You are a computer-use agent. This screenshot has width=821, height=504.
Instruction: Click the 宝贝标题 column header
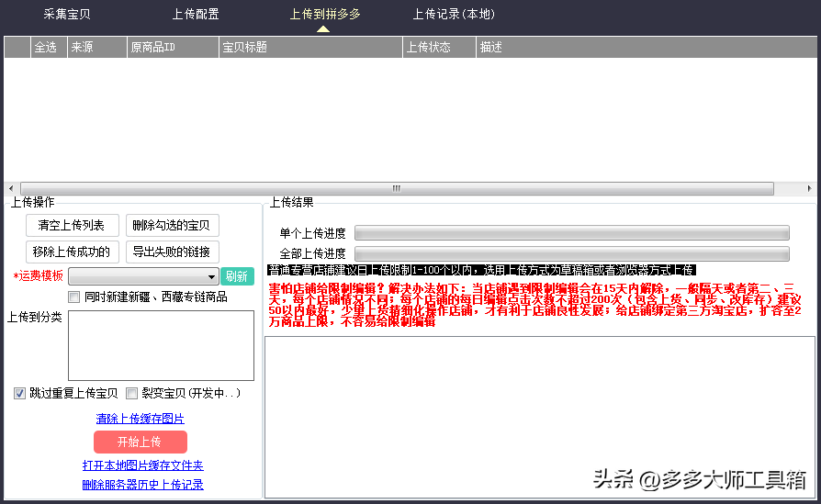click(310, 47)
